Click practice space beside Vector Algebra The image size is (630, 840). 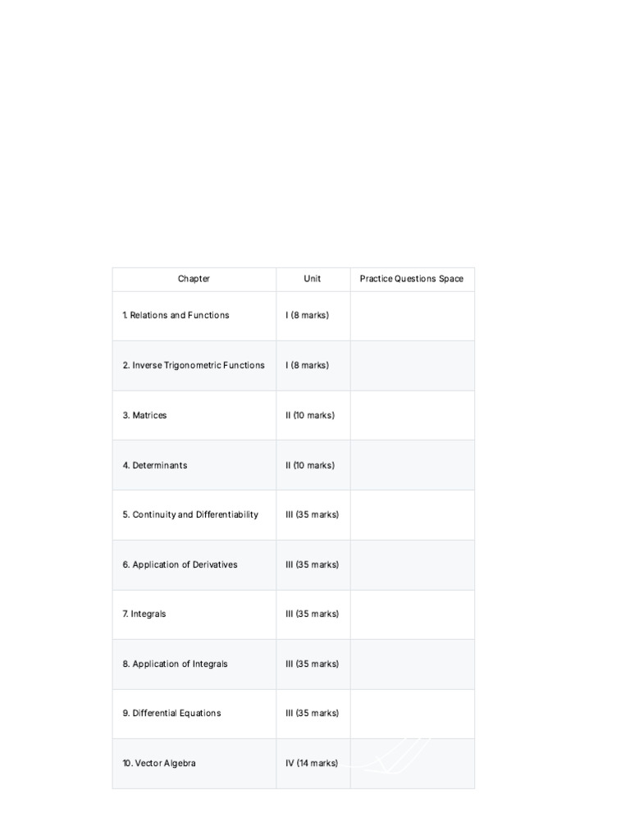point(412,764)
